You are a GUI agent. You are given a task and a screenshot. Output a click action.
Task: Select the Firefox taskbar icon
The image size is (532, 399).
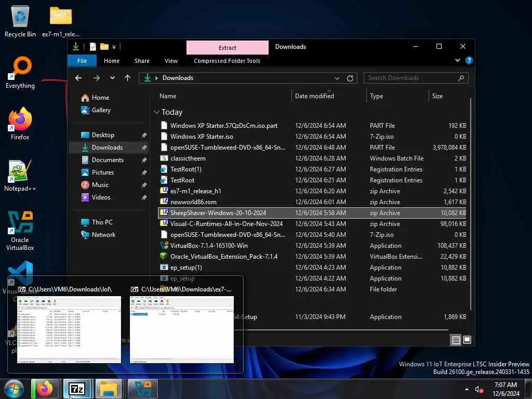(x=45, y=389)
